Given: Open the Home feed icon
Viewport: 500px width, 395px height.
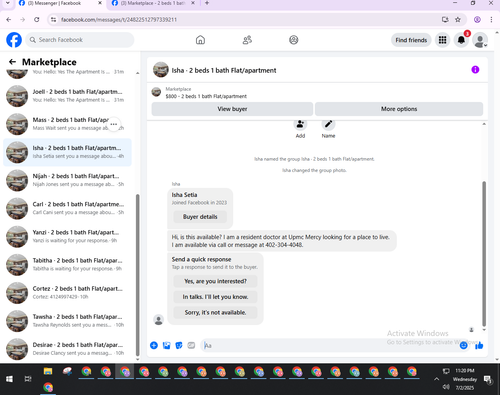Looking at the screenshot, I should pos(200,40).
